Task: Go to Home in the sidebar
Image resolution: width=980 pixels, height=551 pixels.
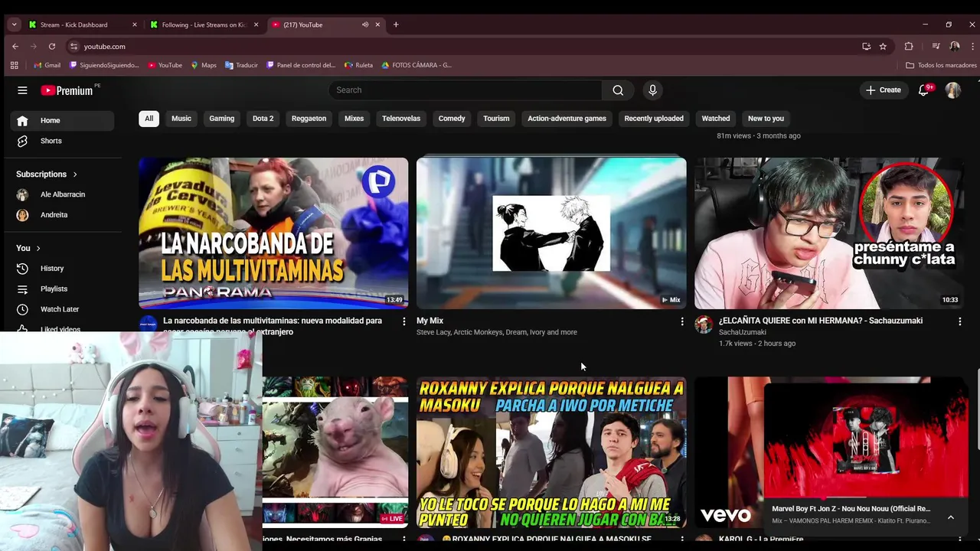Action: 62,120
